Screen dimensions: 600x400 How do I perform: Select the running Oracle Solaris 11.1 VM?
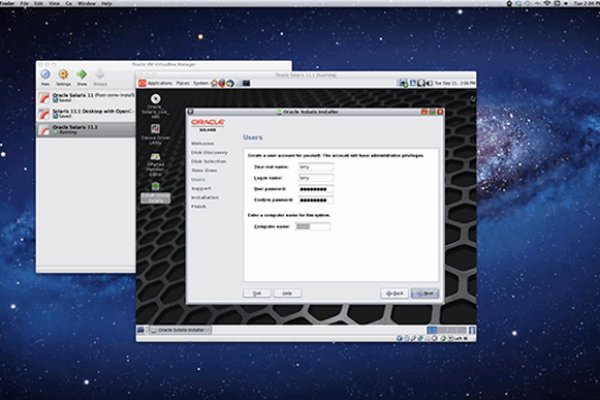tap(85, 129)
